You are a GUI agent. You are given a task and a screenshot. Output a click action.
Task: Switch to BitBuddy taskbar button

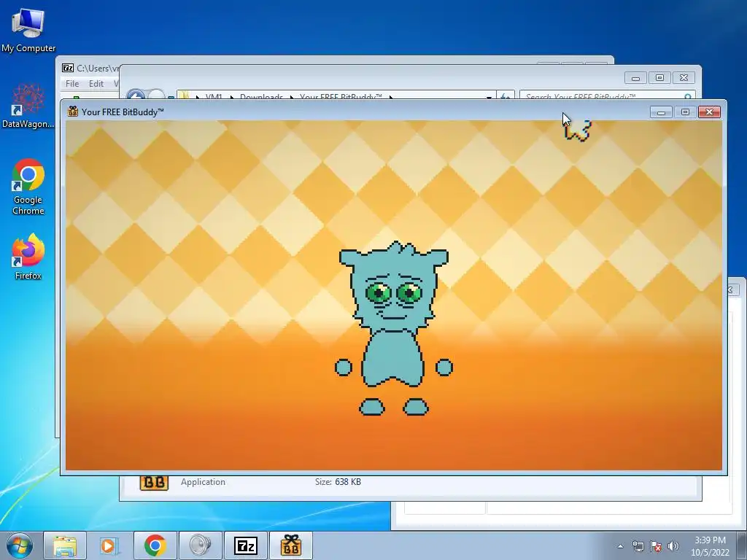tap(291, 545)
